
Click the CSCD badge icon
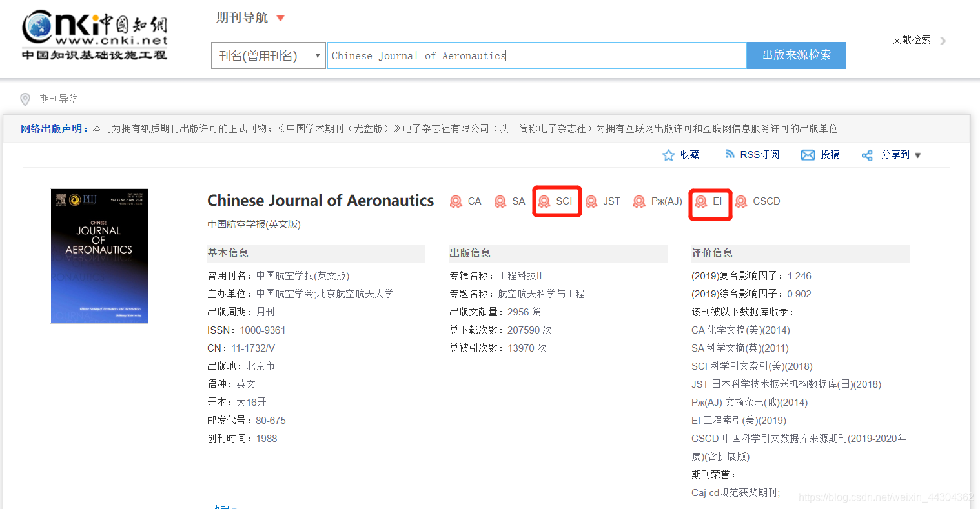click(x=741, y=202)
